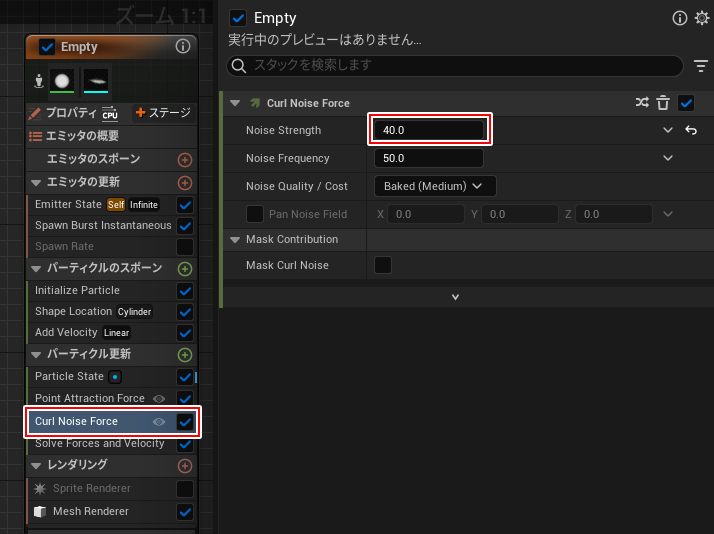Open the Noise Strength binding dropdown arrow

tap(668, 130)
